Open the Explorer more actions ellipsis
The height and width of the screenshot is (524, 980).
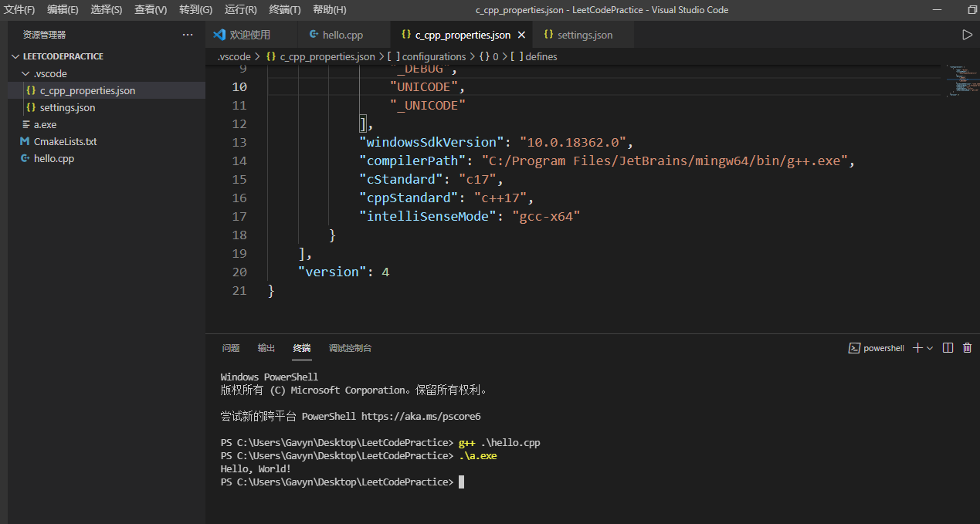click(x=188, y=34)
